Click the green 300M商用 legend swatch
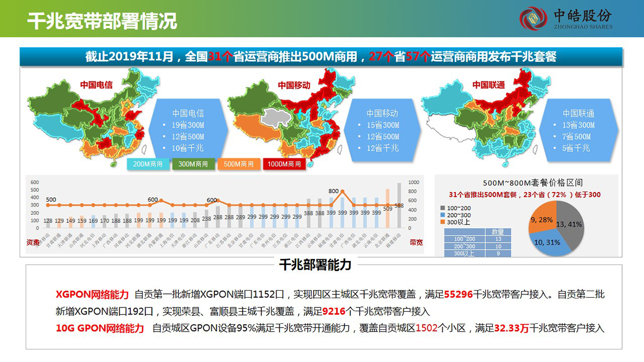This screenshot has height=362, width=644. (193, 164)
